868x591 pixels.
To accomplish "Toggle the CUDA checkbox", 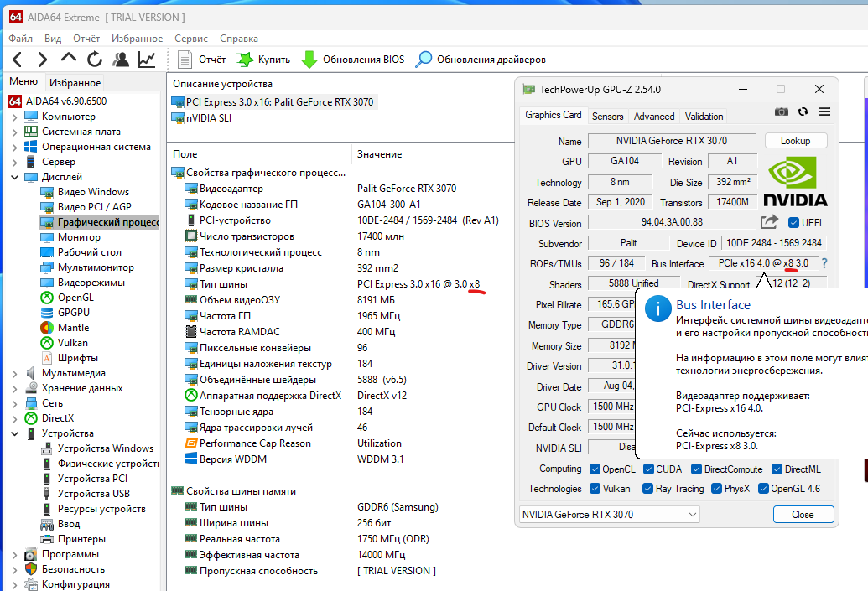I will [649, 469].
